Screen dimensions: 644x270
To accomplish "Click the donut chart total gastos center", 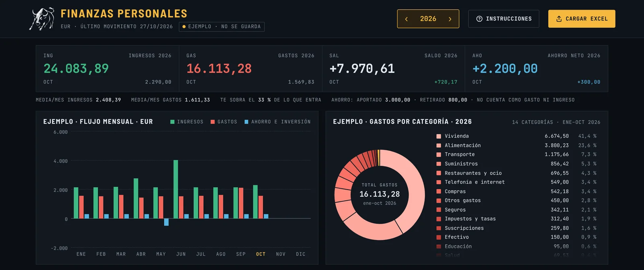I will pos(380,194).
